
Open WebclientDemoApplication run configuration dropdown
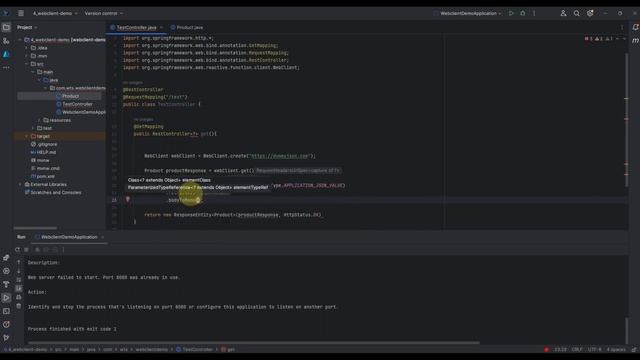pyautogui.click(x=467, y=13)
